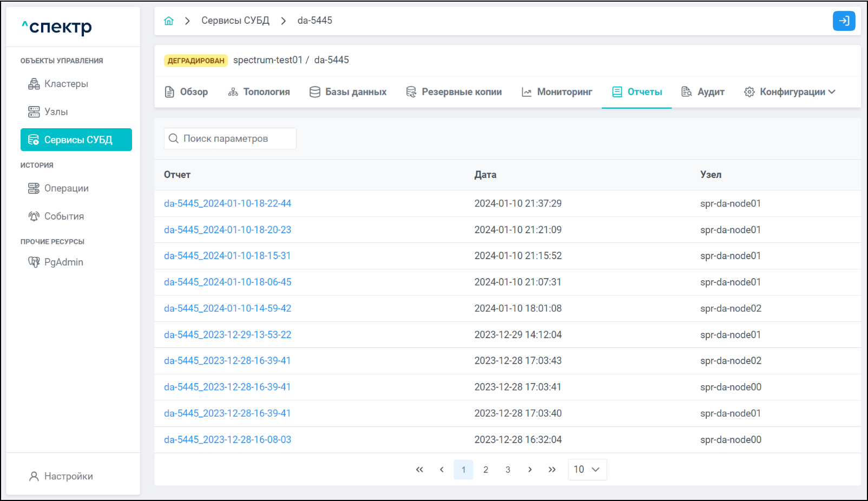Open События in the sidebar
This screenshot has height=501, width=868.
coord(64,216)
